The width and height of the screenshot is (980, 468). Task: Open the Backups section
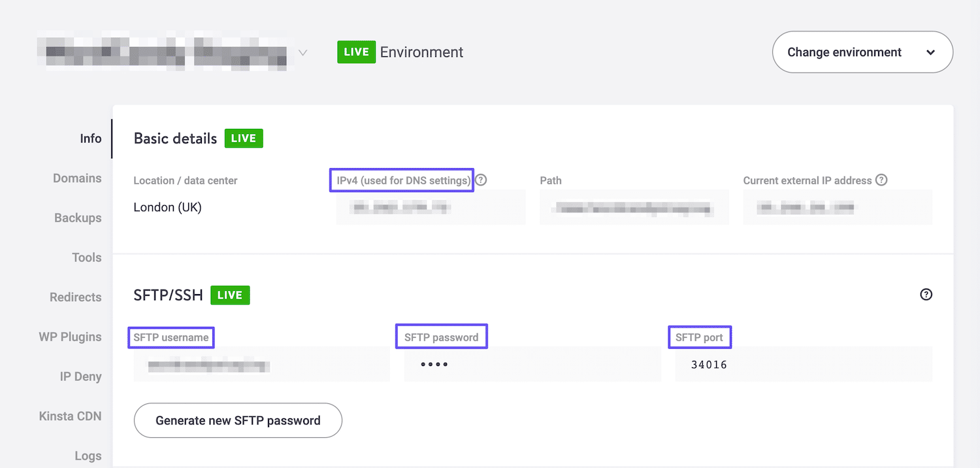(78, 218)
